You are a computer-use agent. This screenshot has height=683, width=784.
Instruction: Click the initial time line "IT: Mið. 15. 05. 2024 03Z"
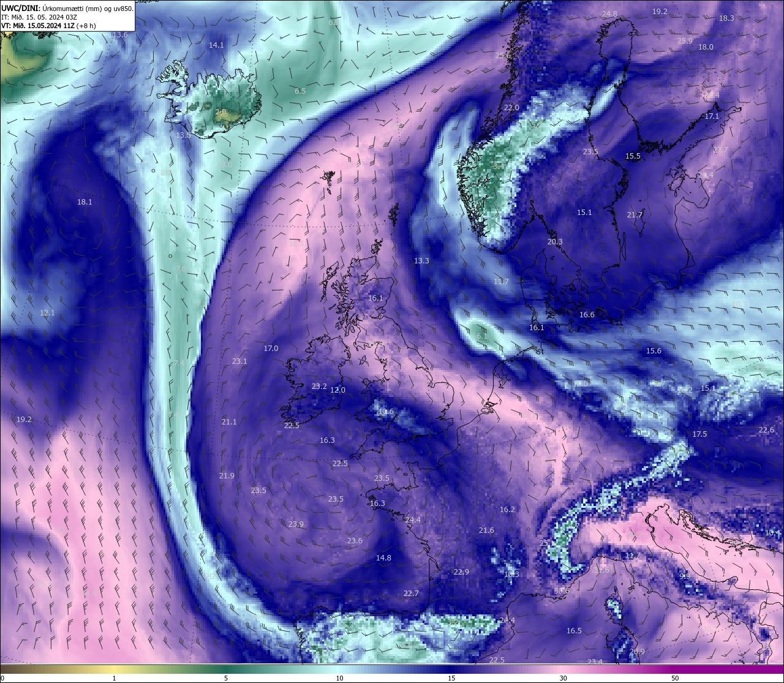click(x=39, y=17)
